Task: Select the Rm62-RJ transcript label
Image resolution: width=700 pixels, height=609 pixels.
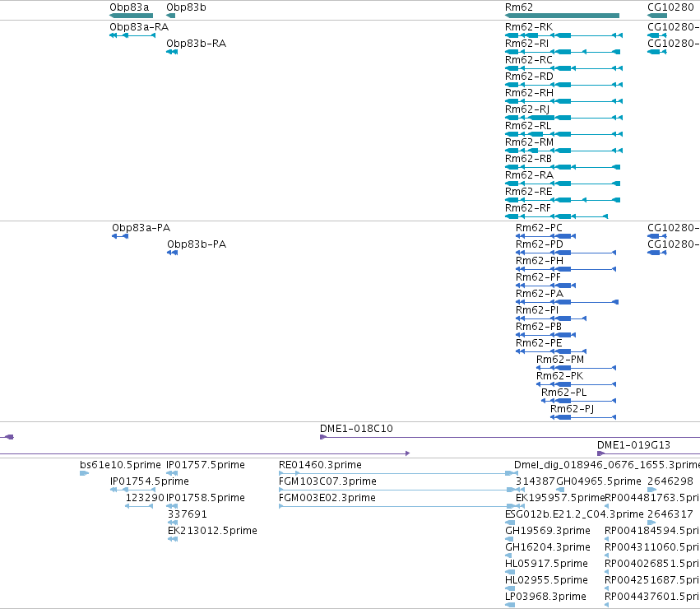Action: 527,109
